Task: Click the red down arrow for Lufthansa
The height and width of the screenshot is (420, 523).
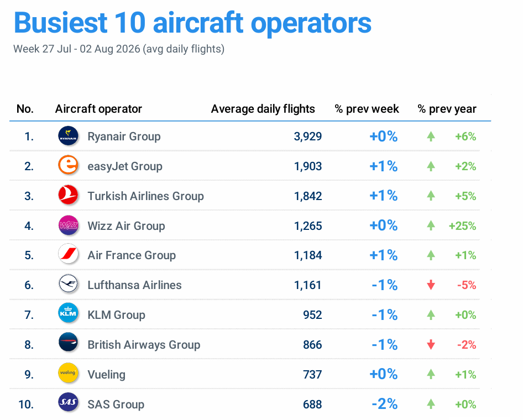Action: coord(431,285)
